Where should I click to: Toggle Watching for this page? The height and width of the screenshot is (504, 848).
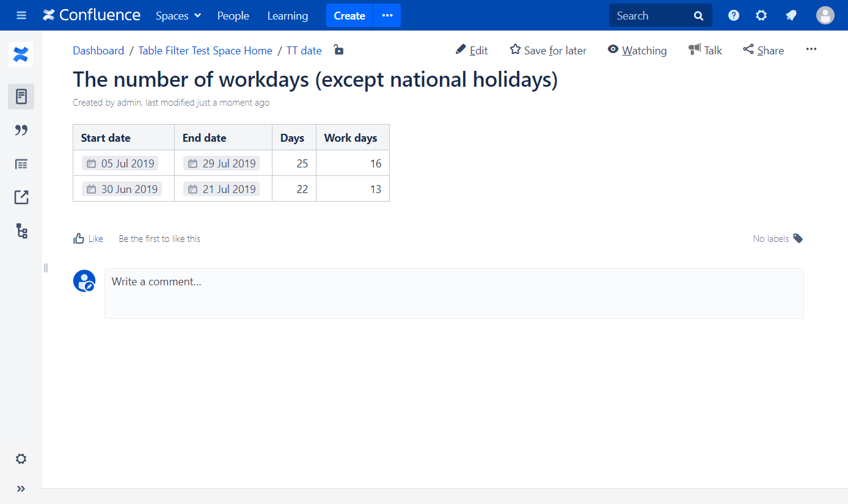637,51
